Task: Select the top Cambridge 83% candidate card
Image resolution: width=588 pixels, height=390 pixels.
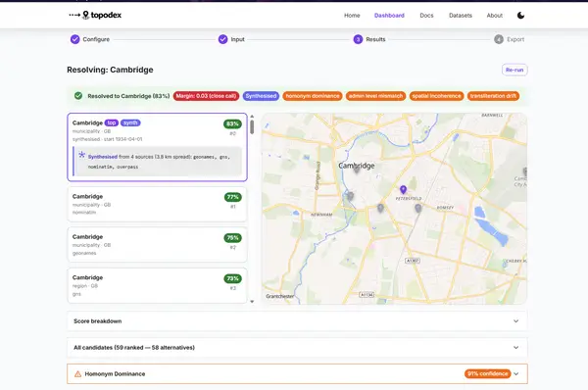Action: tap(157, 147)
